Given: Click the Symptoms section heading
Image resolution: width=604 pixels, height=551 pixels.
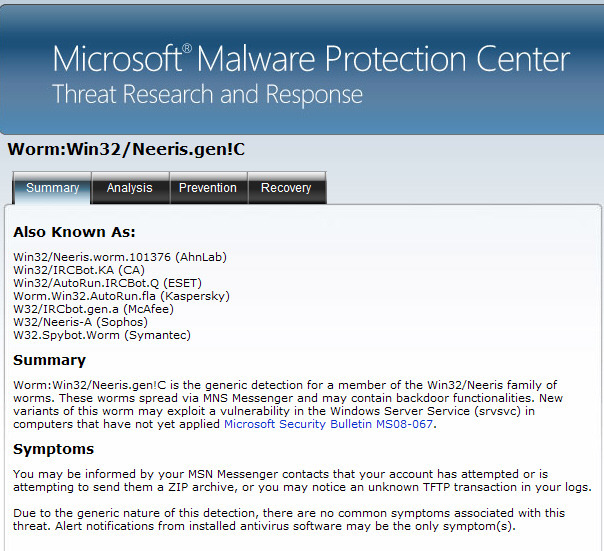Looking at the screenshot, I should (54, 449).
